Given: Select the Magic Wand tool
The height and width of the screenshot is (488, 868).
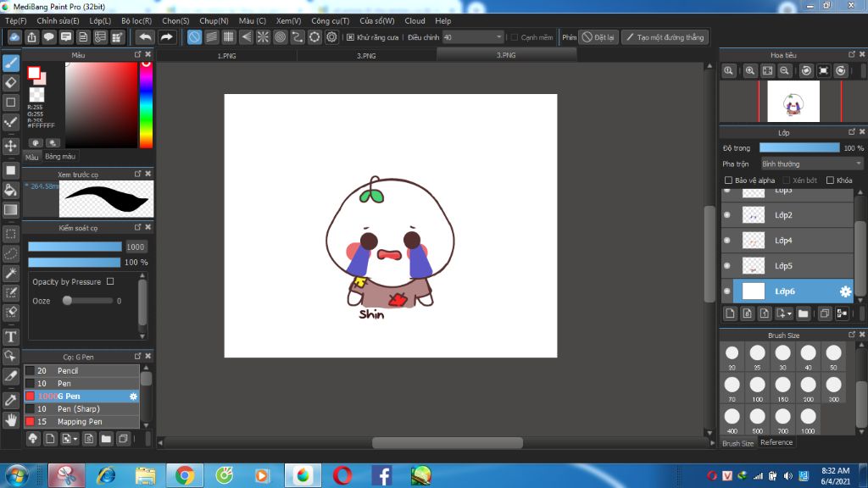Looking at the screenshot, I should click(x=10, y=274).
